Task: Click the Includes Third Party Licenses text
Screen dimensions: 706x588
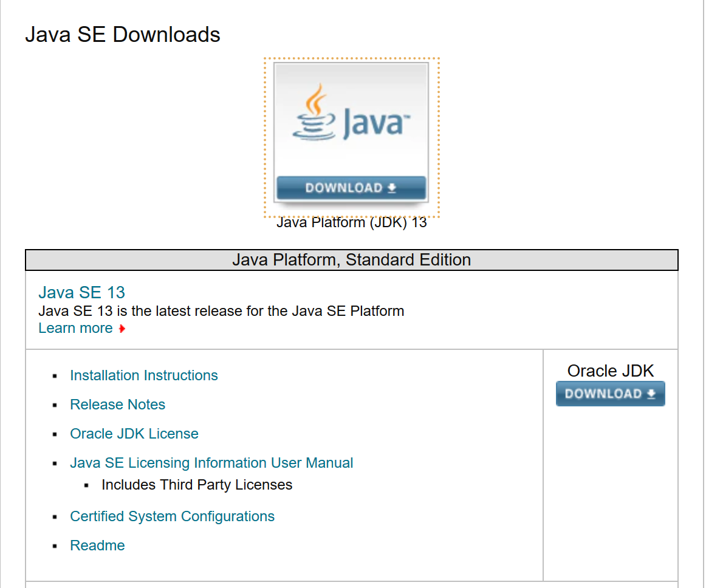Action: point(197,485)
